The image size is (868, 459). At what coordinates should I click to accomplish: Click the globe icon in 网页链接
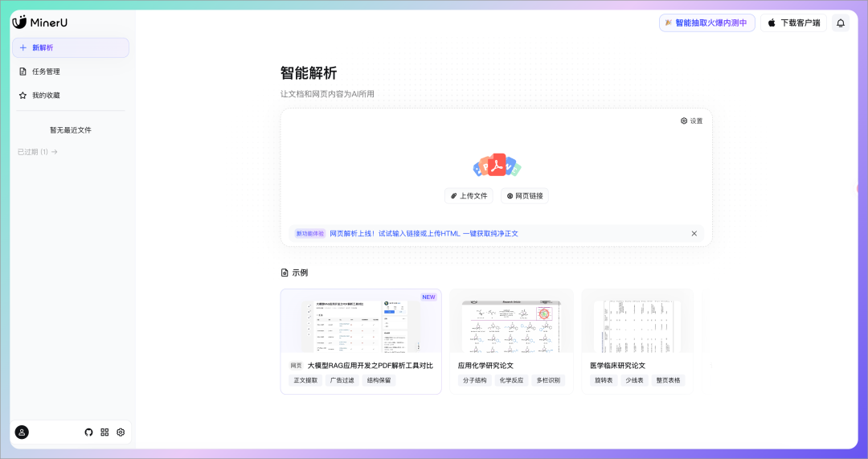pyautogui.click(x=510, y=196)
